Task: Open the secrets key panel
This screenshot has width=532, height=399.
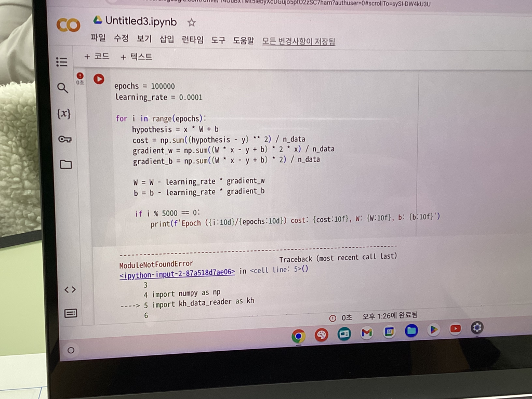Action: tap(65, 139)
